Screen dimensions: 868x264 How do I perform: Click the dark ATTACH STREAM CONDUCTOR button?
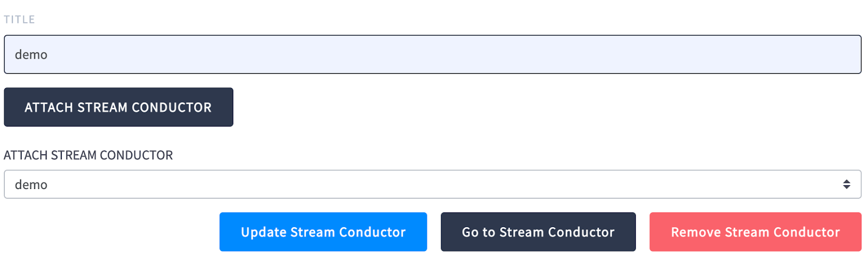118,107
